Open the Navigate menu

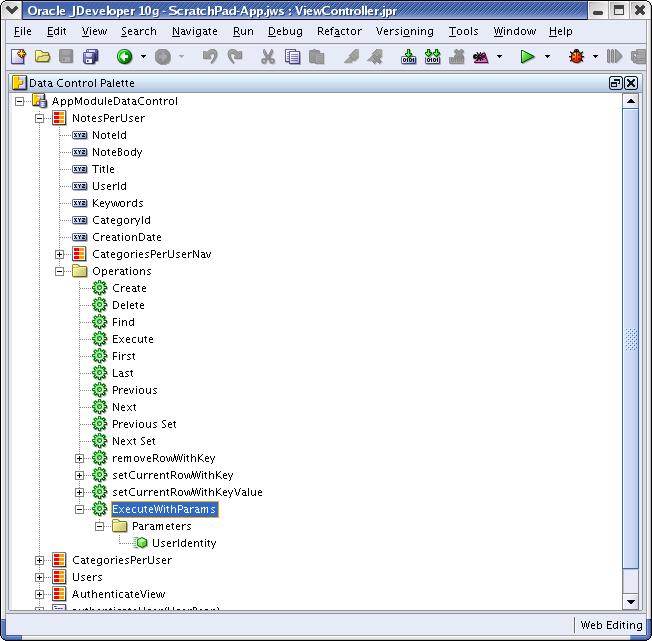pos(195,32)
